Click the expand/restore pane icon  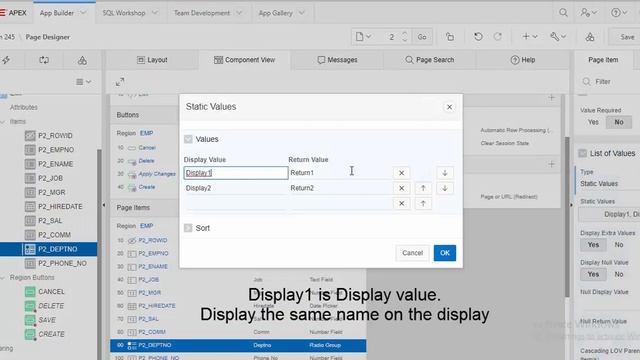[x=120, y=82]
